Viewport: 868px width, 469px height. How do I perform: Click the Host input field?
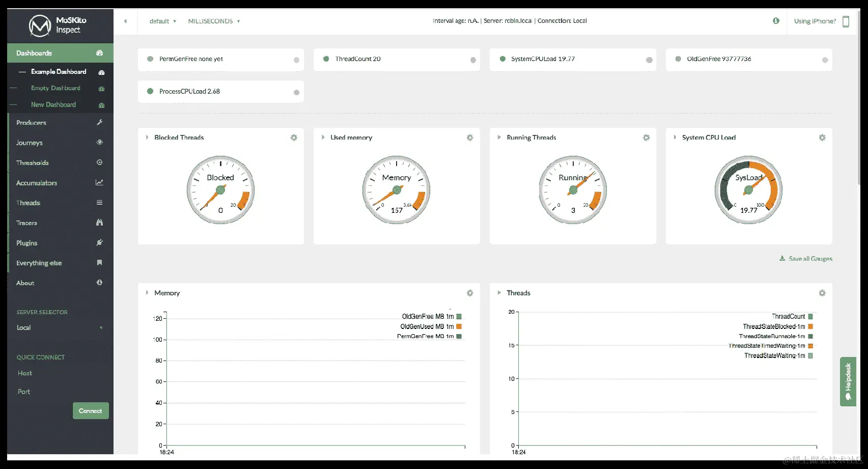click(x=60, y=373)
